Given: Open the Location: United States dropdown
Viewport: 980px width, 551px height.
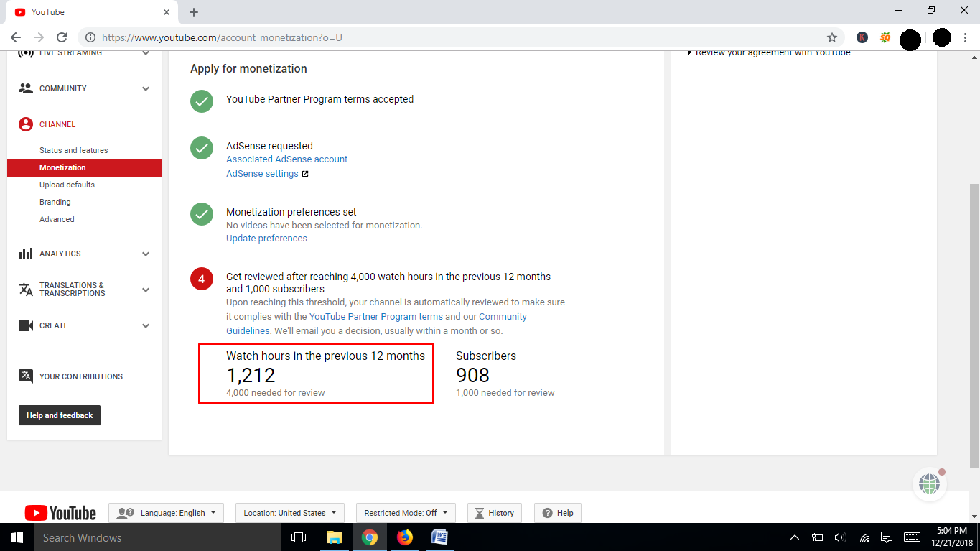Looking at the screenshot, I should pyautogui.click(x=290, y=513).
